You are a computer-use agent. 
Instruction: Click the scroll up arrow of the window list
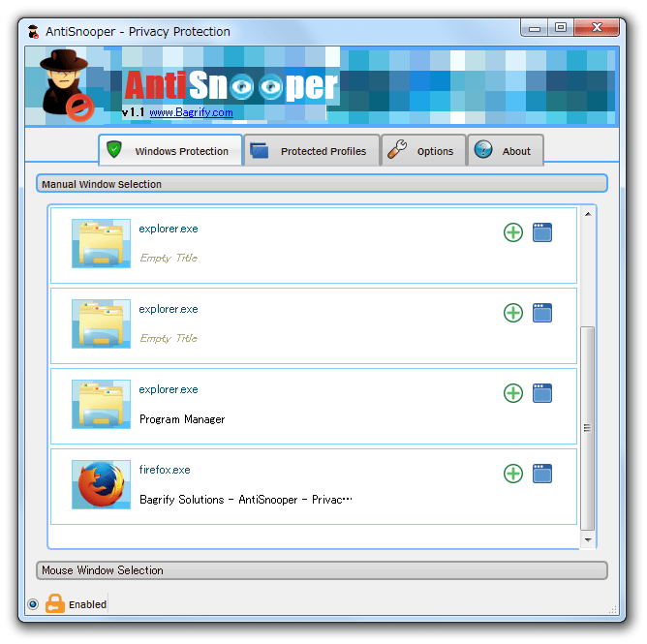[588, 214]
